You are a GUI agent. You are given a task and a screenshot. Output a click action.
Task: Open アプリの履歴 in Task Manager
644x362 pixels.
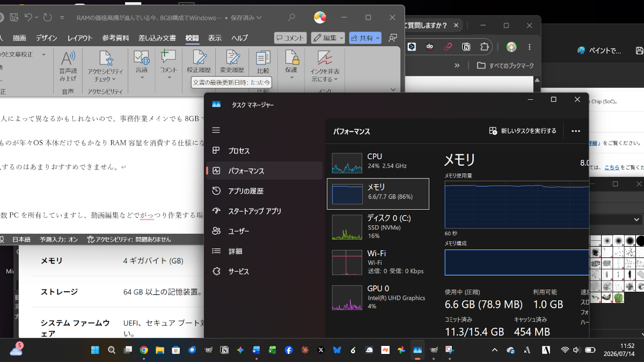click(264, 191)
